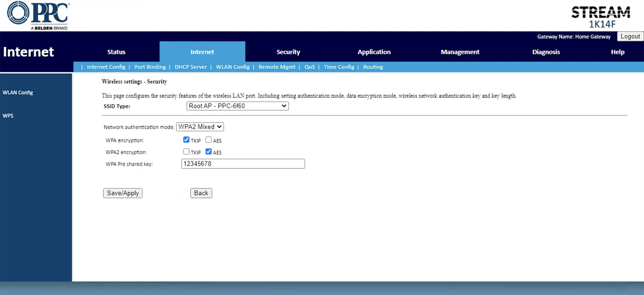
Task: Click the Save/Apply button
Action: 123,193
